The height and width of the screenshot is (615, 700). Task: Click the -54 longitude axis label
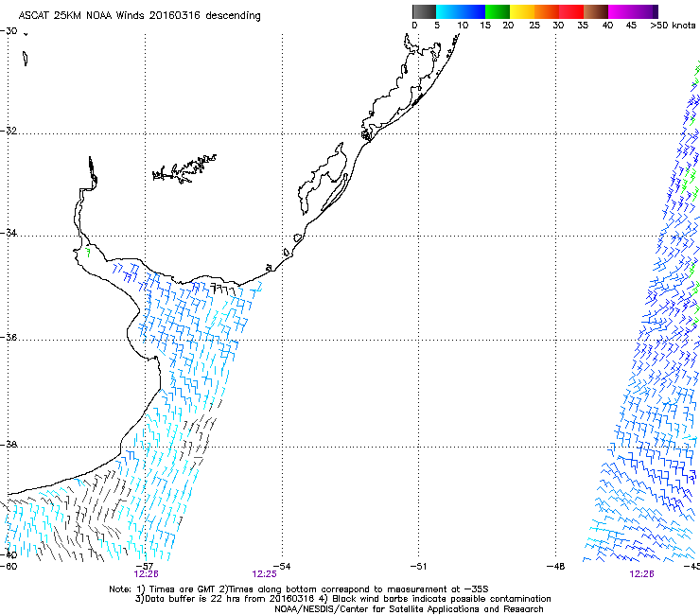(x=282, y=567)
